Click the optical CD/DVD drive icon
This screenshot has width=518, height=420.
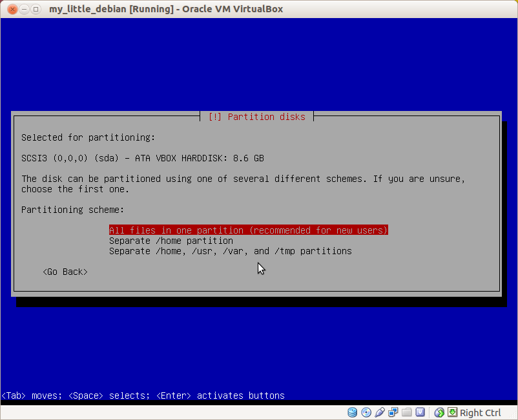366,412
